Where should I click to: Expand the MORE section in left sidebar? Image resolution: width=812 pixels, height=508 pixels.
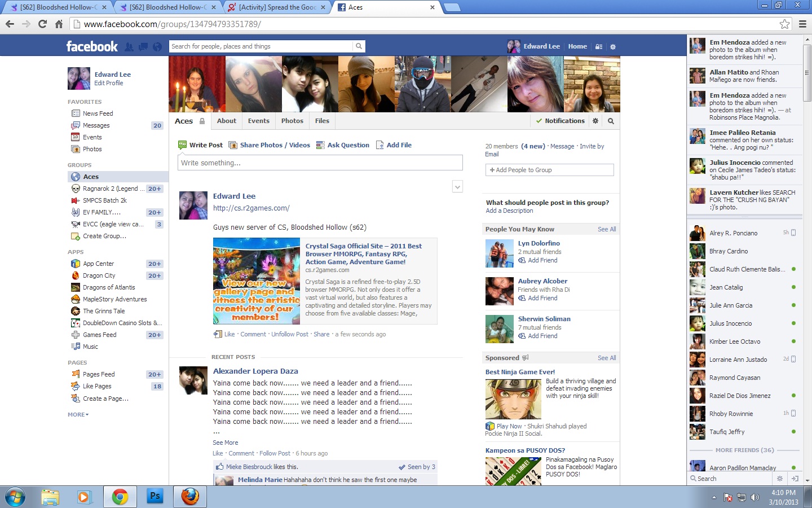(78, 414)
